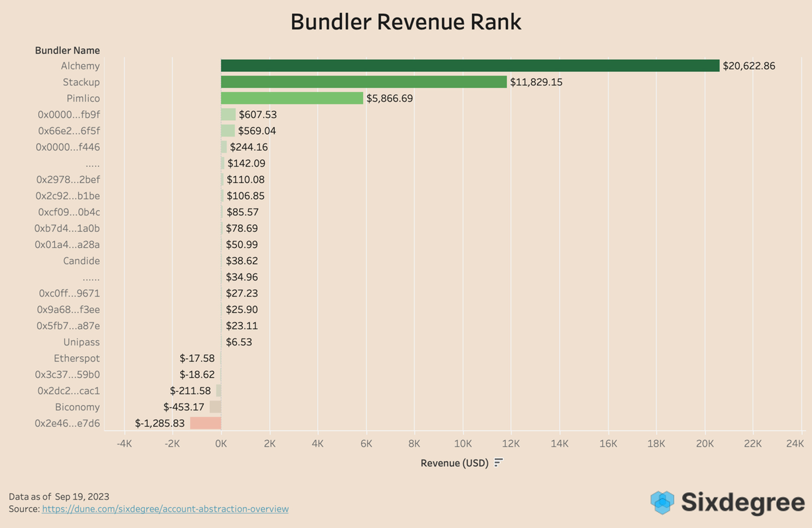Click the light green Pimlico bar
This screenshot has height=528, width=812.
292,98
